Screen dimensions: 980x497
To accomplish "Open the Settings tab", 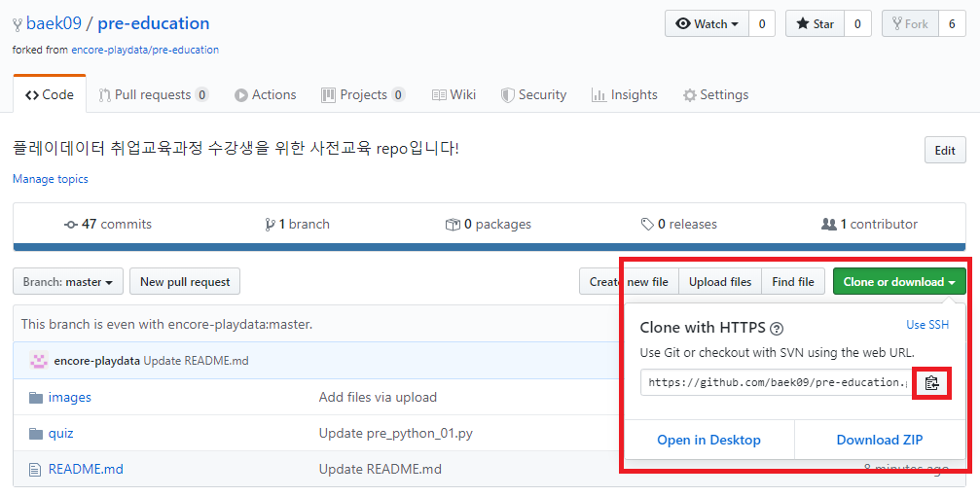I will (x=715, y=95).
